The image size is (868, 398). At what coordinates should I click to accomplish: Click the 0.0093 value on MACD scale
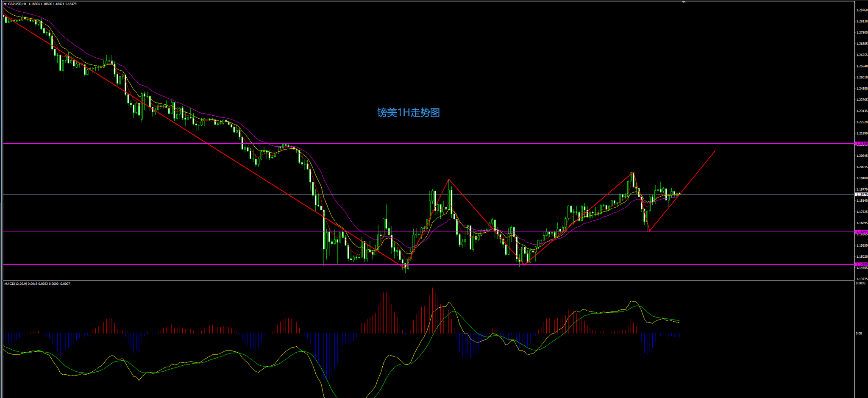pos(860,283)
